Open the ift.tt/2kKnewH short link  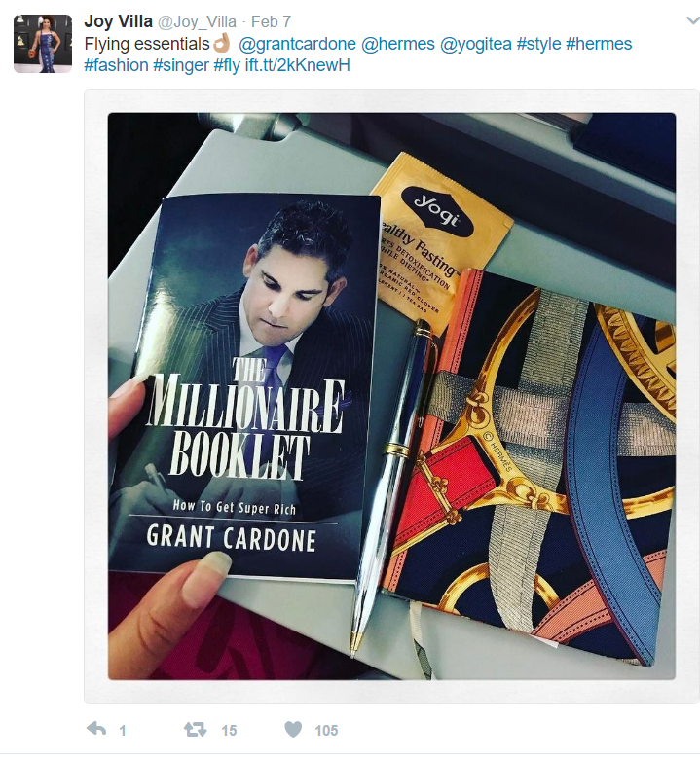coord(297,65)
